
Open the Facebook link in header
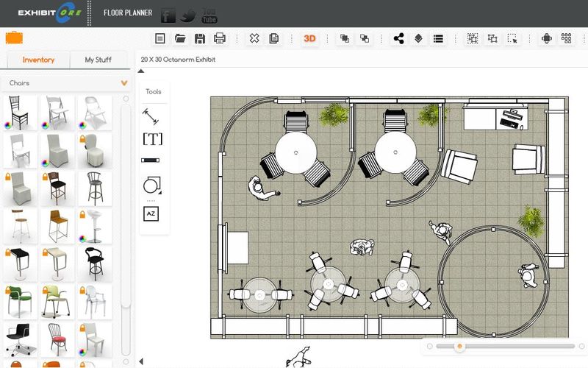pos(168,15)
